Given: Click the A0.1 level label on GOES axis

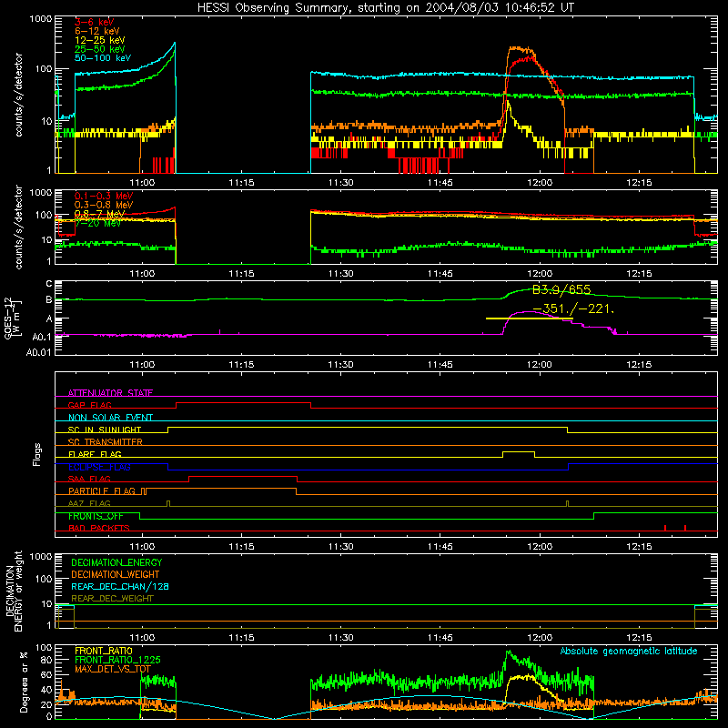Looking at the screenshot, I should click(x=41, y=337).
